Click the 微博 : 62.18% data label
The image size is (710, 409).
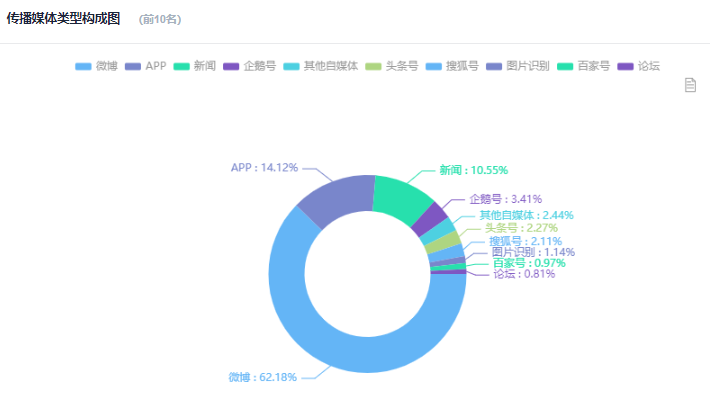pyautogui.click(x=263, y=377)
